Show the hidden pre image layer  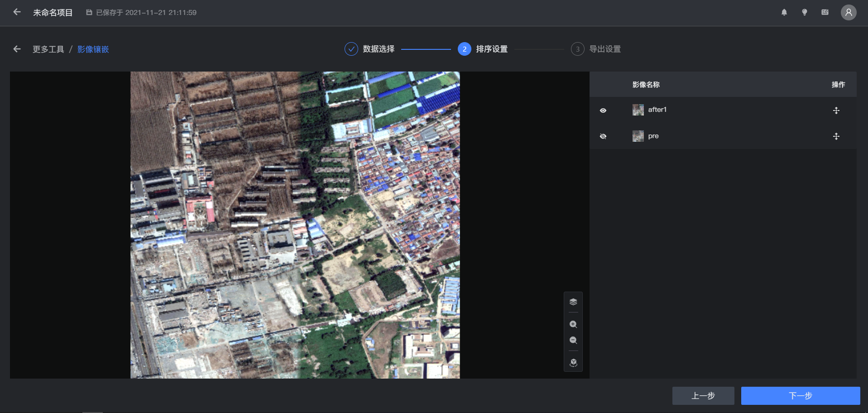coord(603,136)
